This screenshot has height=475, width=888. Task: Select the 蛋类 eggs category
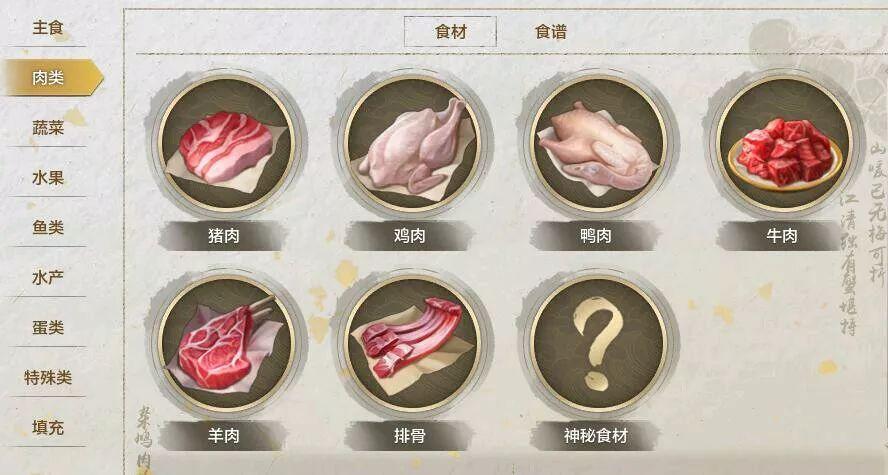48,327
